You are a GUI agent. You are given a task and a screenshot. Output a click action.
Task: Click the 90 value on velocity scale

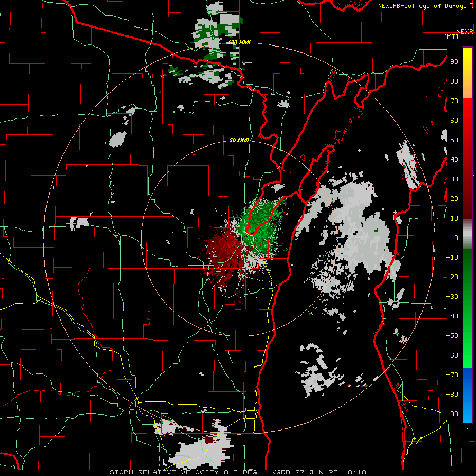pos(454,62)
